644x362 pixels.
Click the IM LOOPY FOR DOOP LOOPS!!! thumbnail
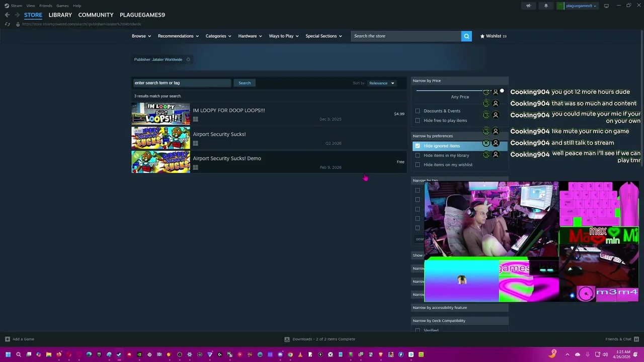tap(161, 114)
